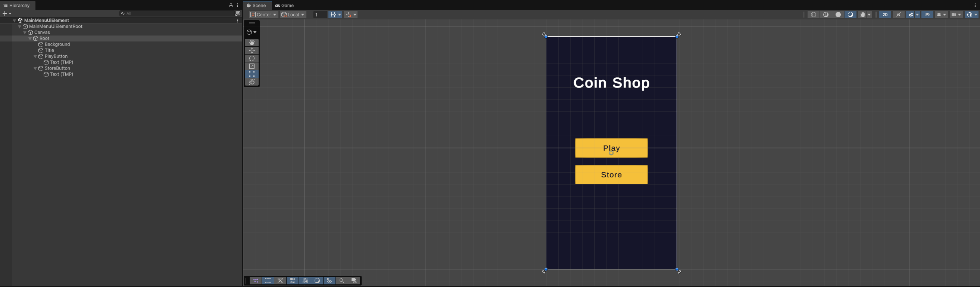Select Background object in hierarchy
The width and height of the screenshot is (980, 287).
(57, 44)
